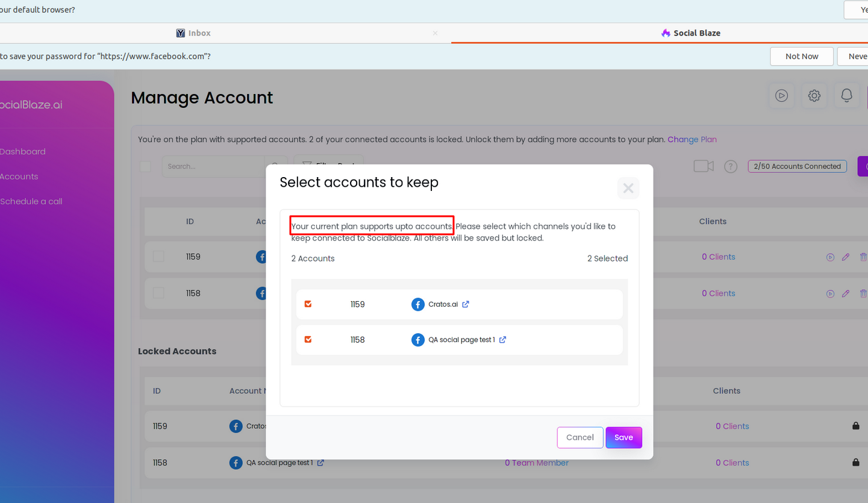Select the checkbox for row 1159

pyautogui.click(x=158, y=257)
